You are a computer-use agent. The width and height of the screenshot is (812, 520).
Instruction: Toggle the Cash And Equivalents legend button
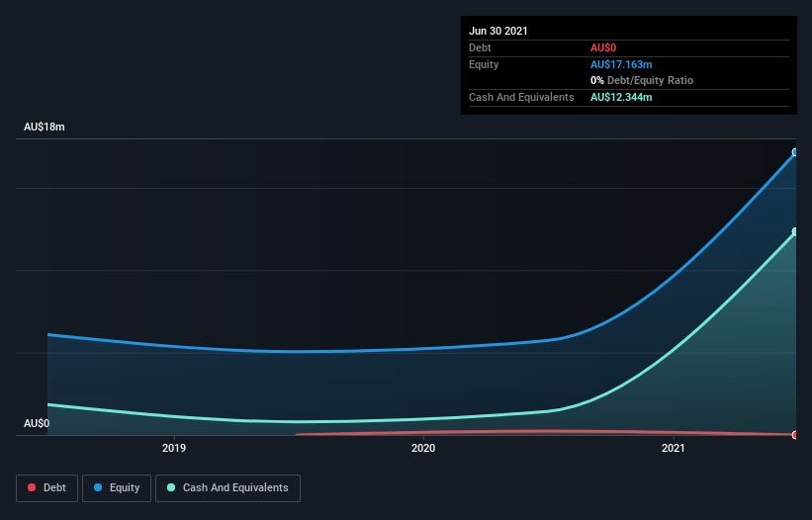point(227,488)
